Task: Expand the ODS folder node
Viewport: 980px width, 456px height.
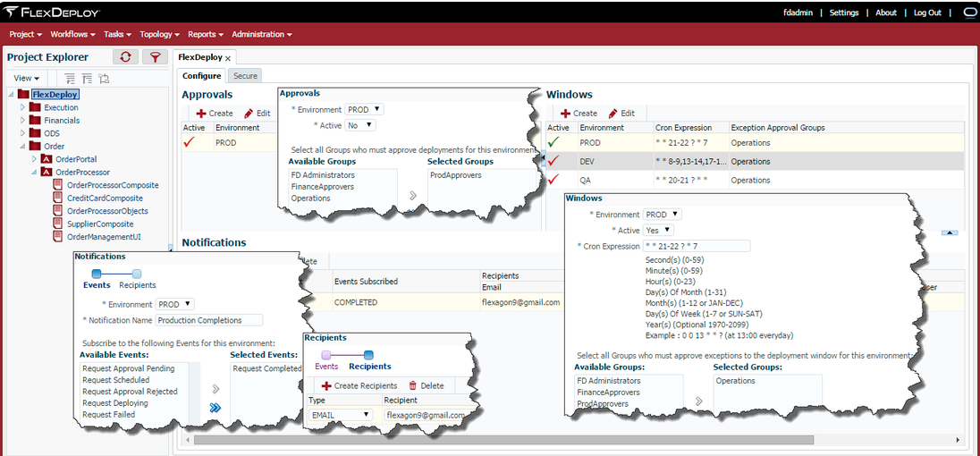Action: [x=22, y=133]
